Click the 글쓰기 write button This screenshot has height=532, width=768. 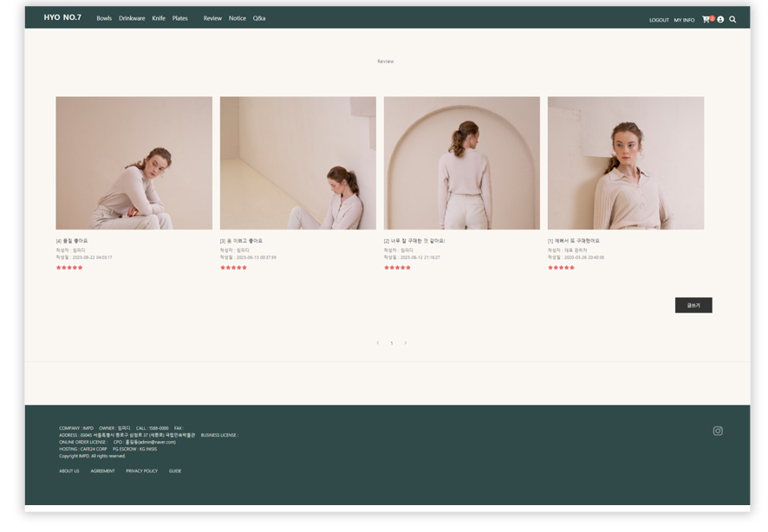click(693, 305)
